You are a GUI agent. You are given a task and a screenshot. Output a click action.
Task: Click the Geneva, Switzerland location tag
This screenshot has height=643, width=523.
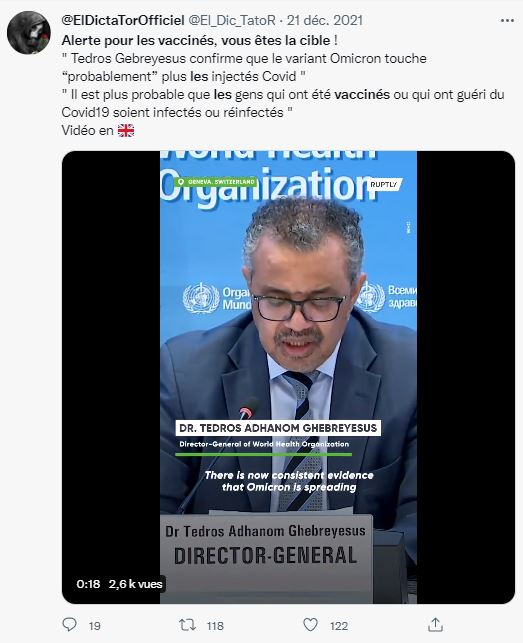[x=216, y=182]
